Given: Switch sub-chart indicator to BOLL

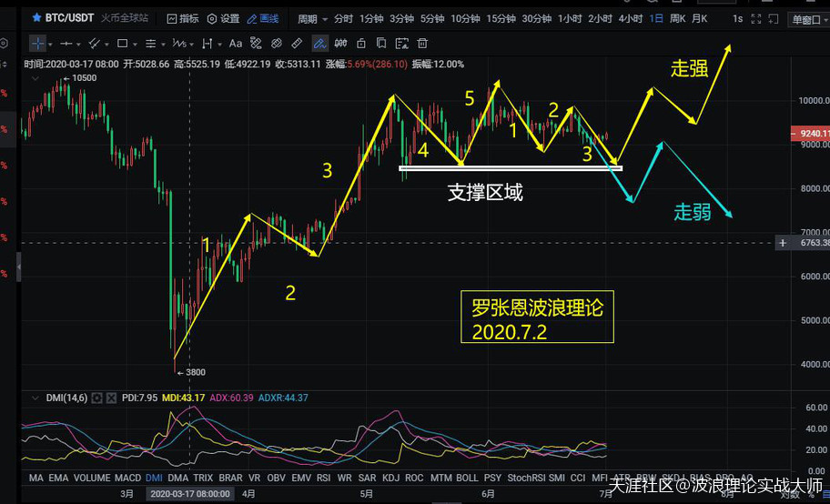Looking at the screenshot, I should (x=467, y=478).
